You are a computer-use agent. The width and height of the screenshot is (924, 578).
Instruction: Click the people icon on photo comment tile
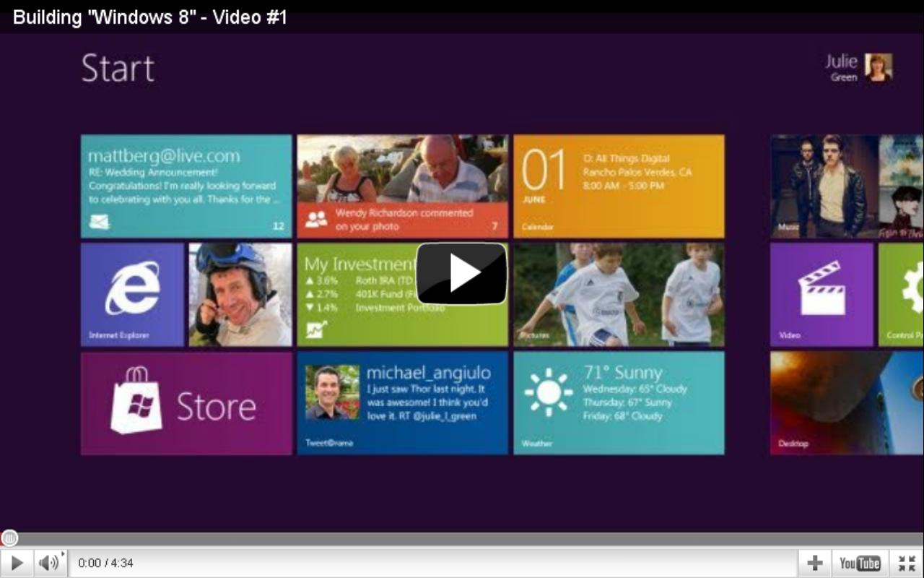pos(316,219)
